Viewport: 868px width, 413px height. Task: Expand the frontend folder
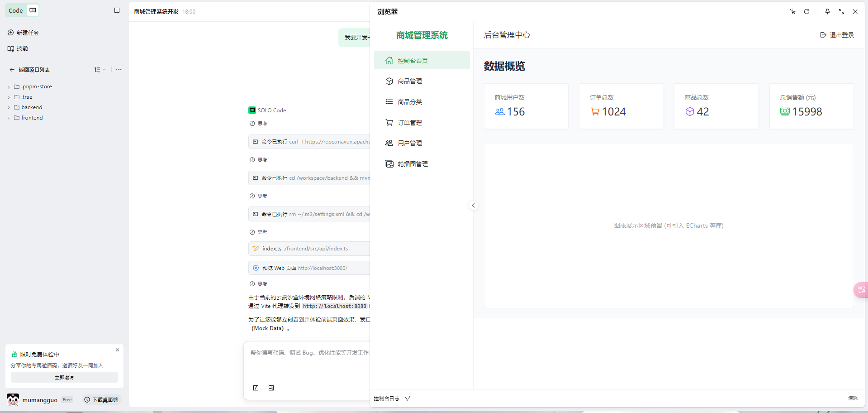[x=31, y=118]
